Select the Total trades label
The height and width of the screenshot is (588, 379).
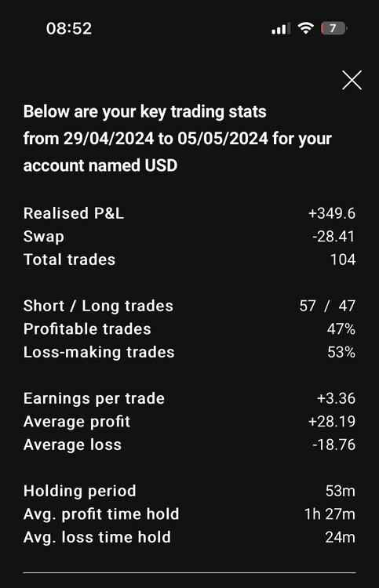69,260
